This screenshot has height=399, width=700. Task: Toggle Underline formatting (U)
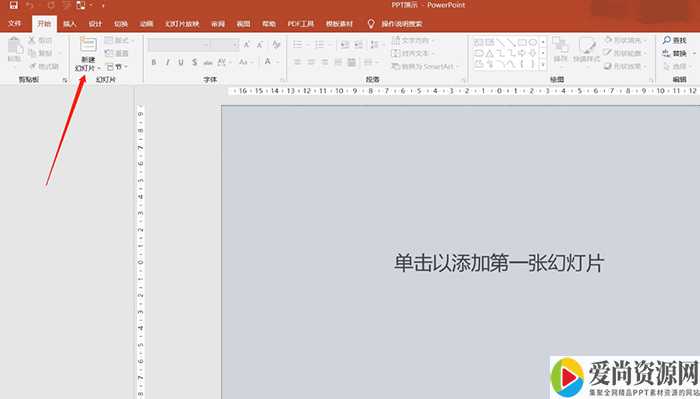coord(181,62)
